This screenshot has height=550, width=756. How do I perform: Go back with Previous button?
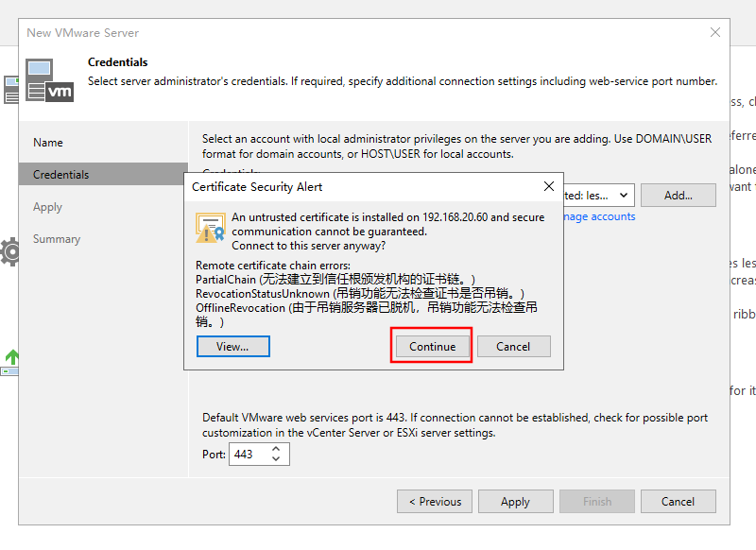coord(435,502)
